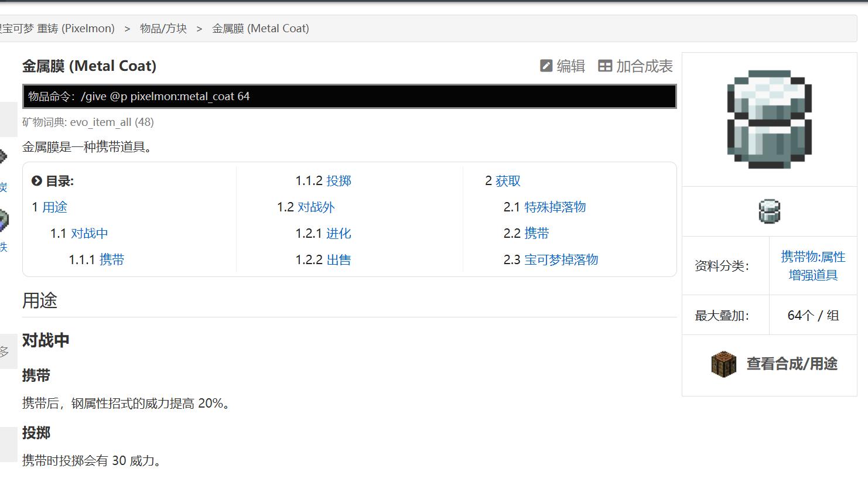
Task: Jump to 2.2 携带 in contents
Action: 537,234
